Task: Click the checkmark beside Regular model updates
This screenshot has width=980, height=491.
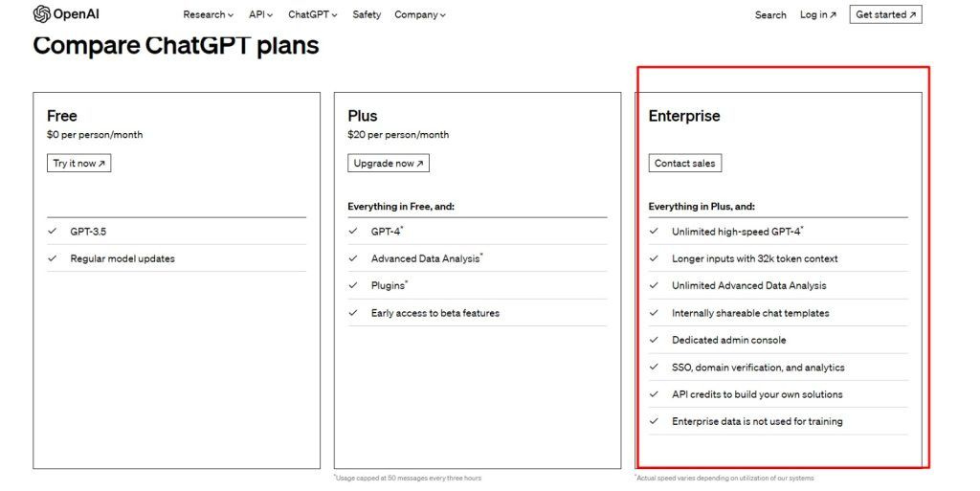Action: tap(52, 258)
